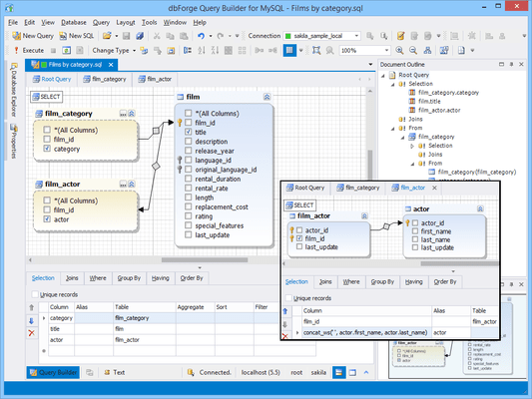Check the description column in film
This screenshot has height=399, width=532.
pyautogui.click(x=189, y=141)
